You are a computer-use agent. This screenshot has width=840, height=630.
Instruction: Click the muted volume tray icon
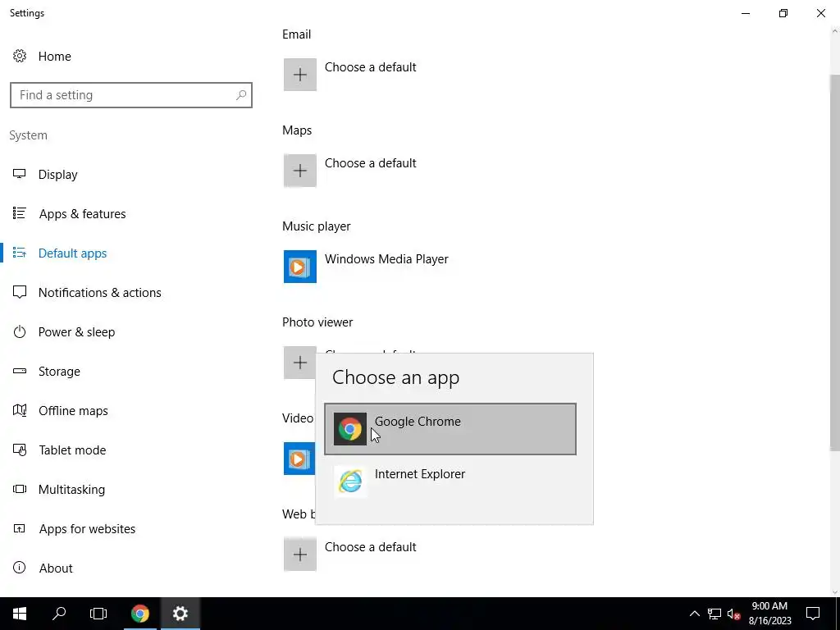[733, 614]
